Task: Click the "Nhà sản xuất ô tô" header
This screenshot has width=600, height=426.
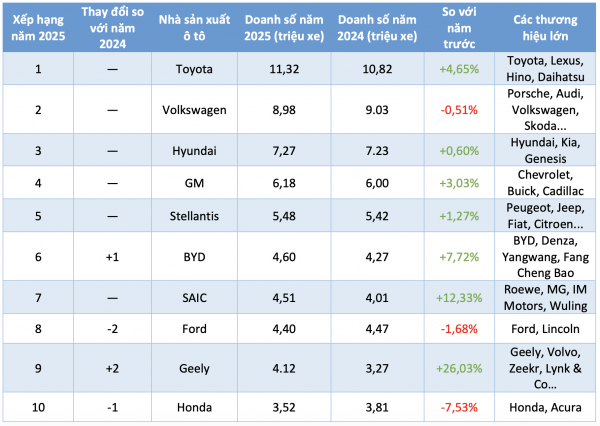Action: (x=194, y=27)
